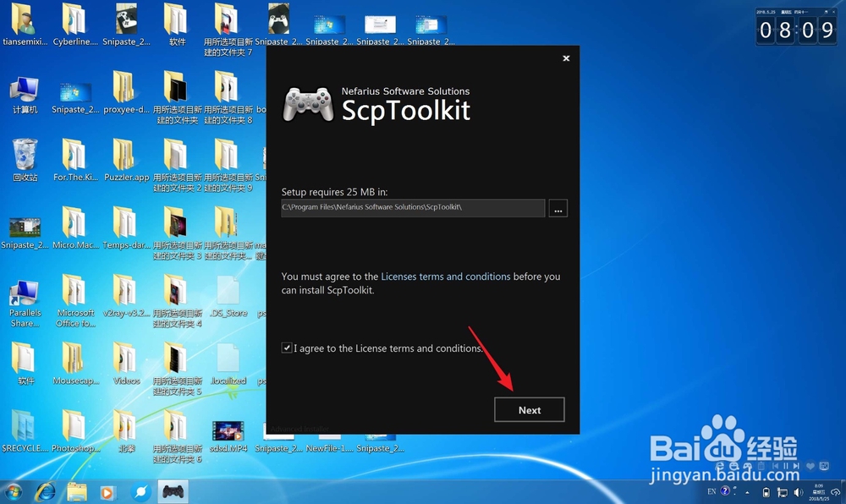Open Windows Explorer from the taskbar
846x504 pixels.
pos(76,491)
